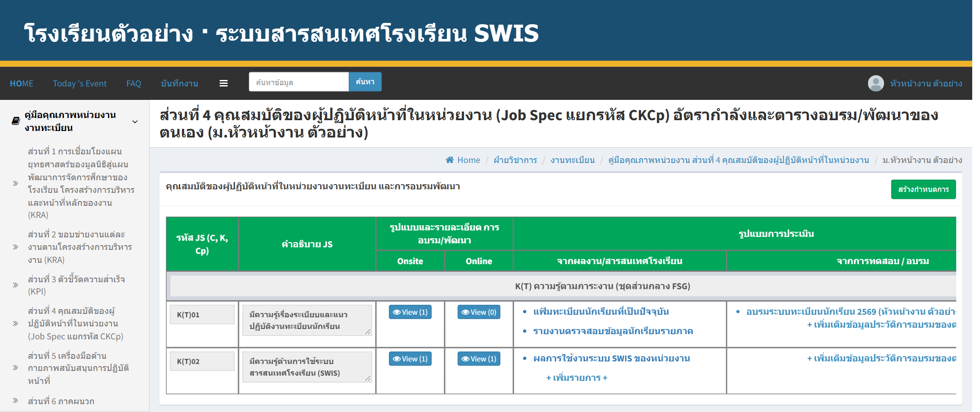Click the + เพิ่มรายการ + link

click(x=577, y=378)
